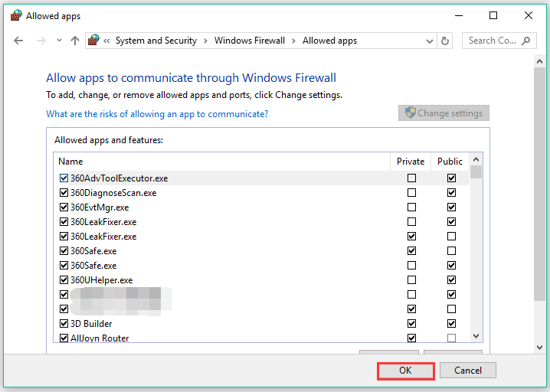Viewport: 550px width, 392px height.
Task: Disable Public for 360DiagnoseScan.exe
Action: pyautogui.click(x=451, y=193)
